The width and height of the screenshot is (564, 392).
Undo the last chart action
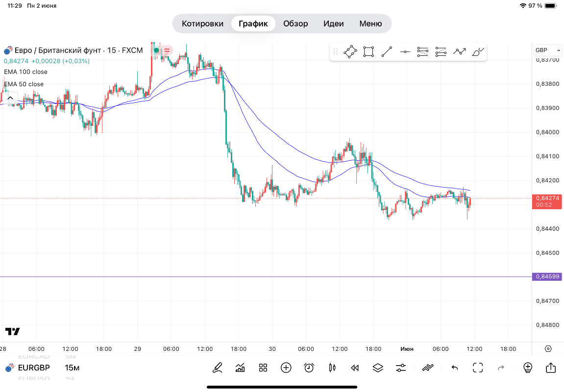pyautogui.click(x=455, y=367)
